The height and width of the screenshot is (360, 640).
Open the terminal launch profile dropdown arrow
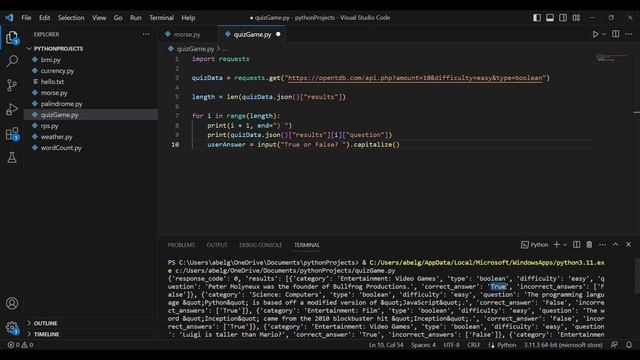[565, 245]
